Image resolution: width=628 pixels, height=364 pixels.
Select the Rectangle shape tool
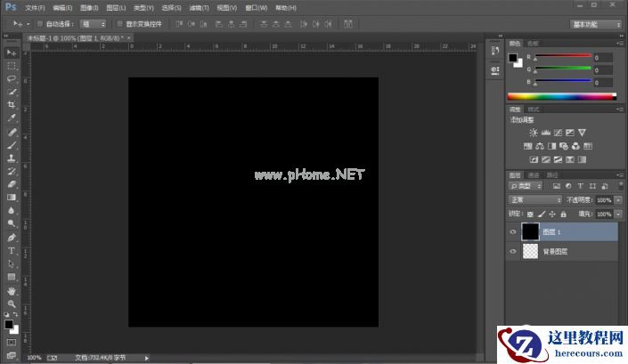12,277
